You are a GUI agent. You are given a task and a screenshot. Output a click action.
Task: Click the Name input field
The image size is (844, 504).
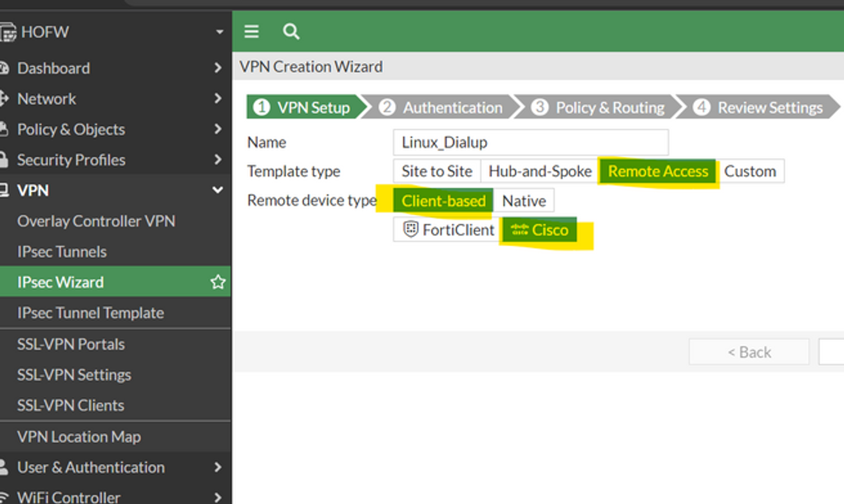(x=530, y=142)
